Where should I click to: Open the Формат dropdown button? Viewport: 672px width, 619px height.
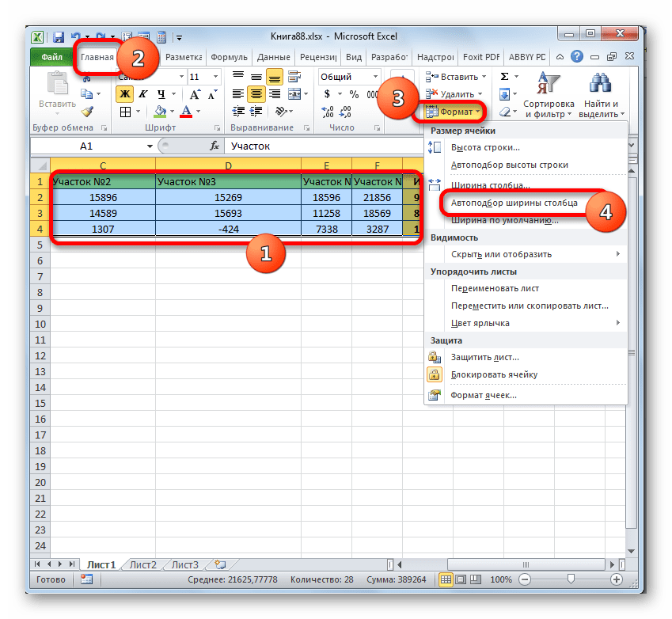click(454, 112)
